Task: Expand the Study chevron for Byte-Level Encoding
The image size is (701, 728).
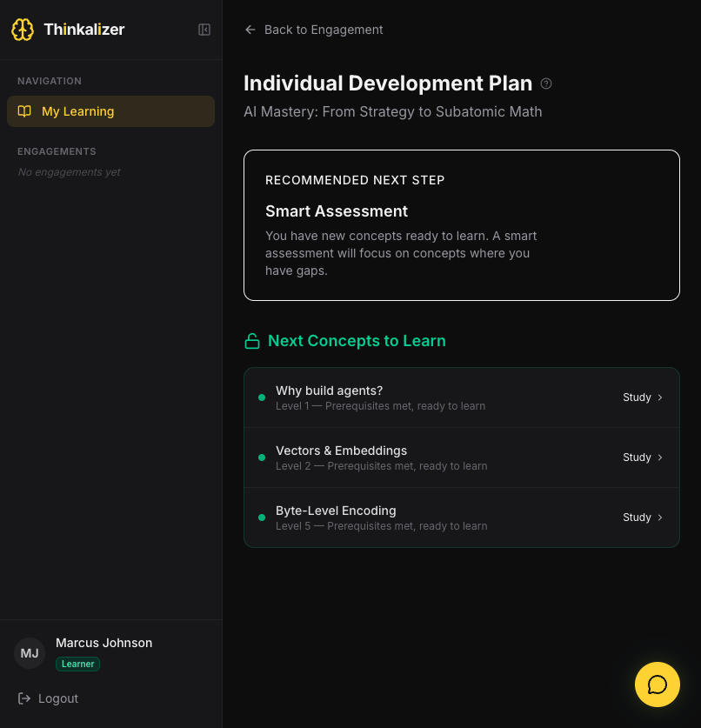Action: tap(659, 518)
